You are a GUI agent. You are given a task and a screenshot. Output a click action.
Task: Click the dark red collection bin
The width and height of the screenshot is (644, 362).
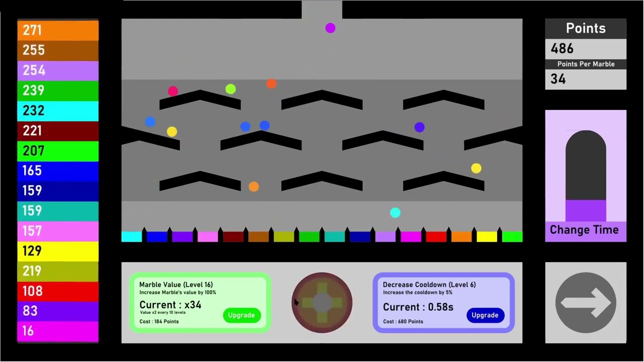[233, 237]
